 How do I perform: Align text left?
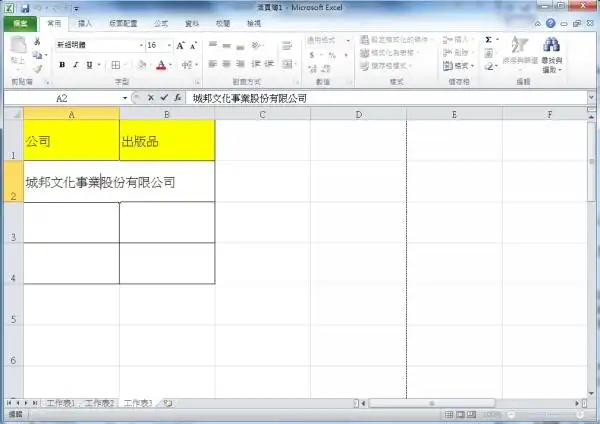pyautogui.click(x=213, y=64)
